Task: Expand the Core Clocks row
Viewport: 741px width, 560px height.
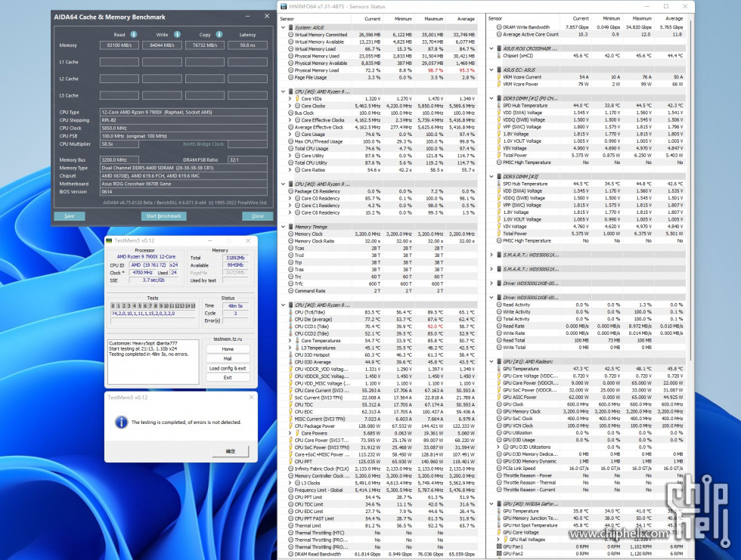Action: 290,106
